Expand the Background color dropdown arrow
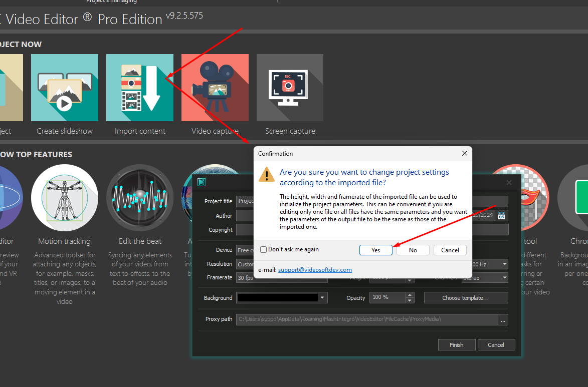588x387 pixels. point(322,298)
